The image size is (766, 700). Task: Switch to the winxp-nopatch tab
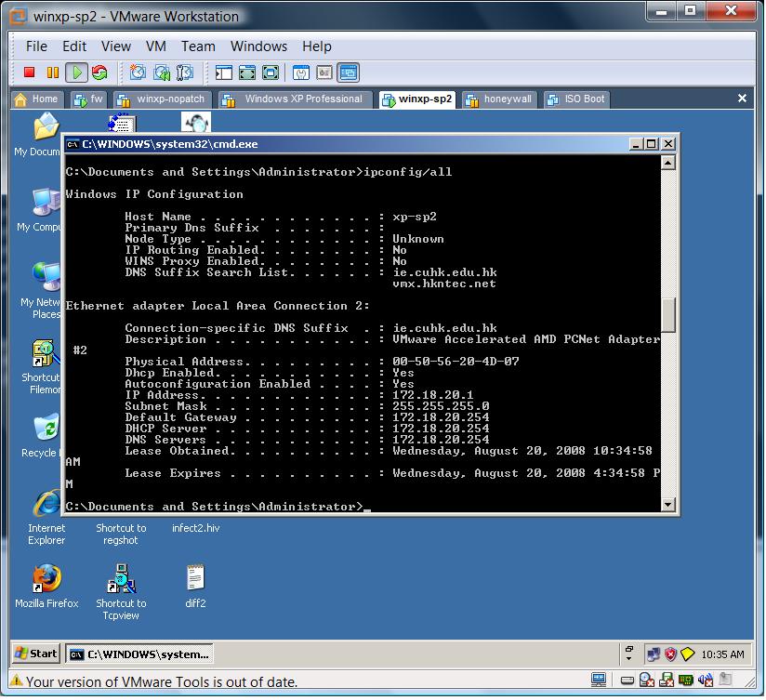point(163,99)
